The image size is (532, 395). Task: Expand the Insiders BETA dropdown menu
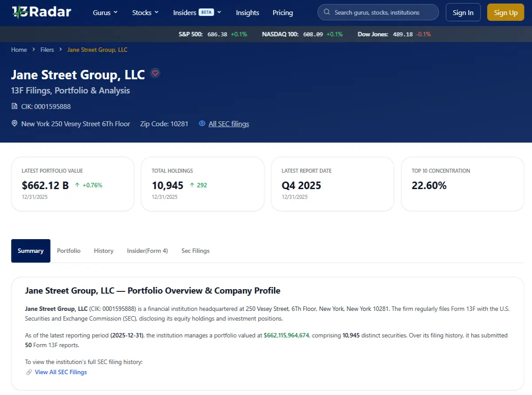click(x=197, y=12)
